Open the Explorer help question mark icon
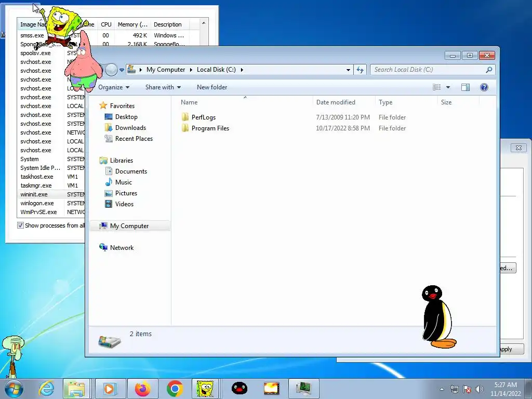532x399 pixels. [484, 87]
